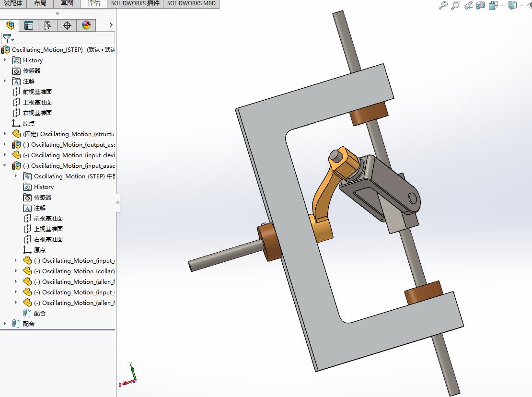532x397 pixels.
Task: Expand bottom-level 配合 mates folder
Action: coord(5,324)
